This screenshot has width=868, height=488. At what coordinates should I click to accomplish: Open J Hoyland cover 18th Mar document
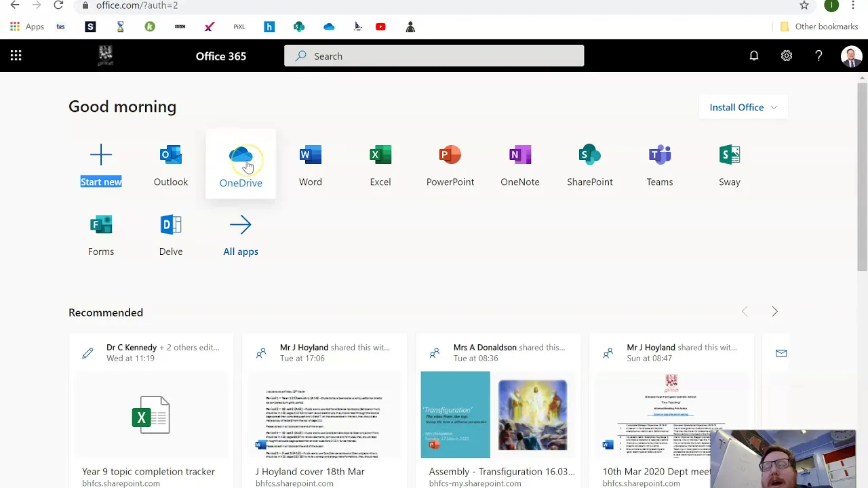pos(324,411)
